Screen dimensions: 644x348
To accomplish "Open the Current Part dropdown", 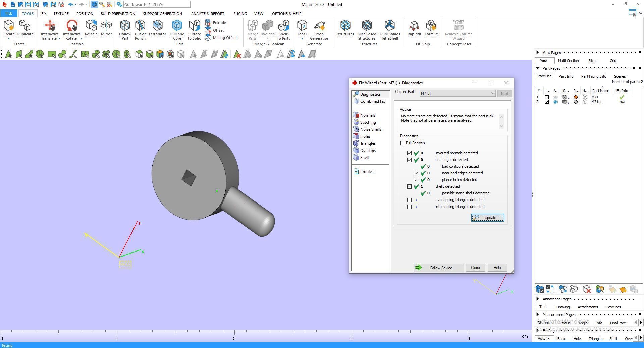I will [458, 93].
